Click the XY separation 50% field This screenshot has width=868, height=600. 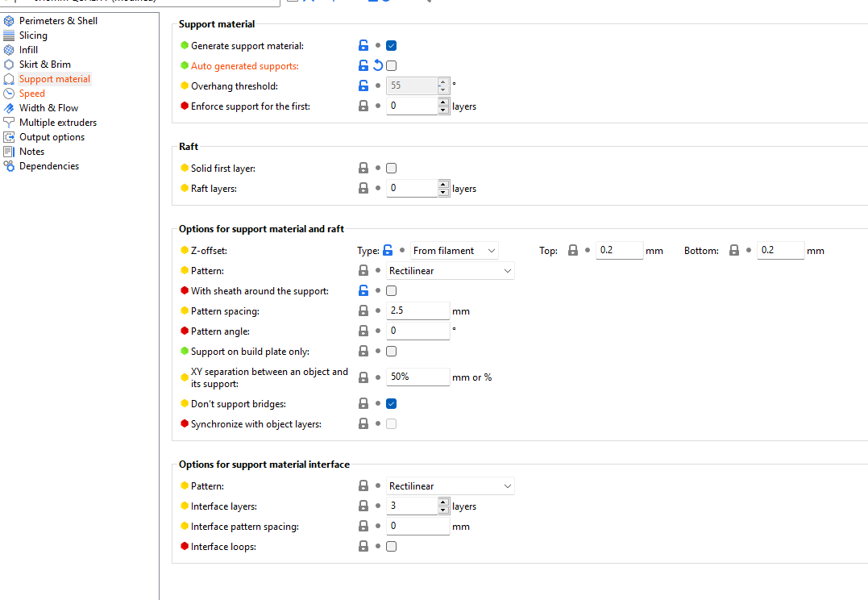(x=418, y=377)
